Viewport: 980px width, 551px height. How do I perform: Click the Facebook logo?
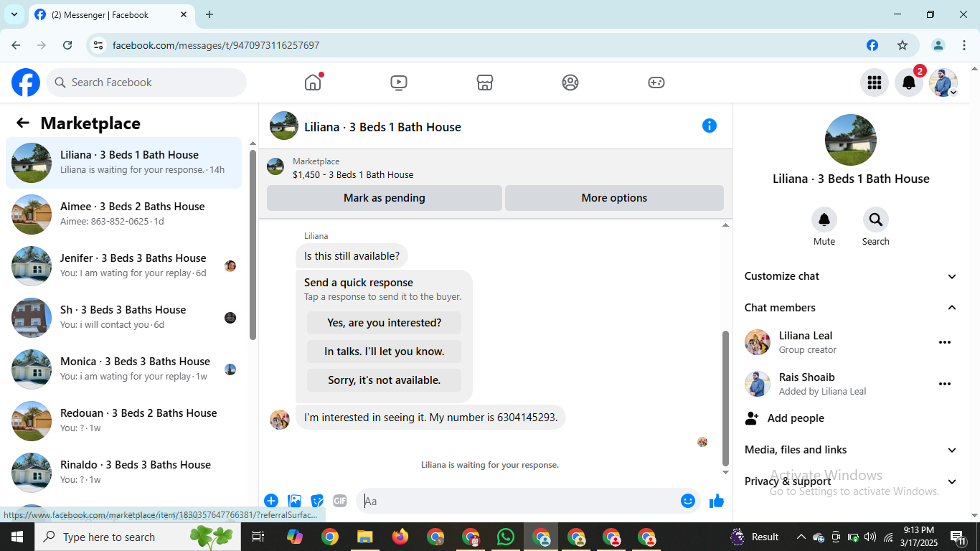[26, 83]
